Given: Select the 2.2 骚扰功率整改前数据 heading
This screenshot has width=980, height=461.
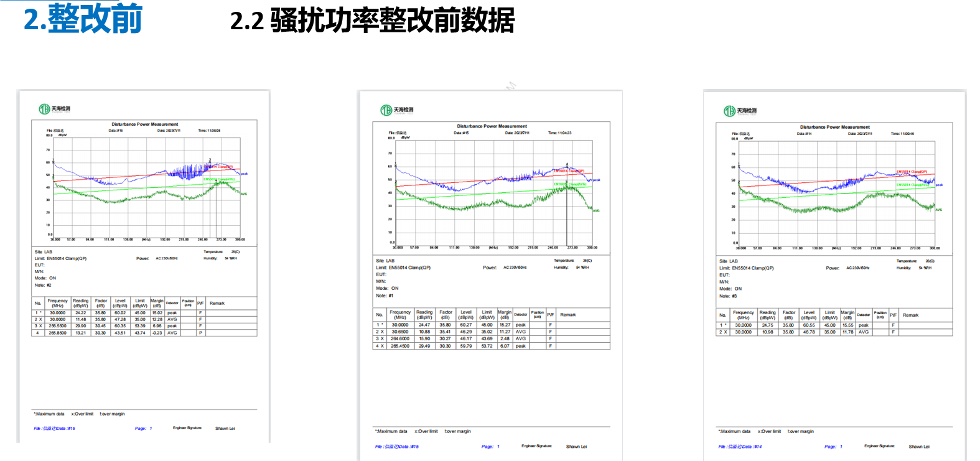Looking at the screenshot, I should [372, 21].
